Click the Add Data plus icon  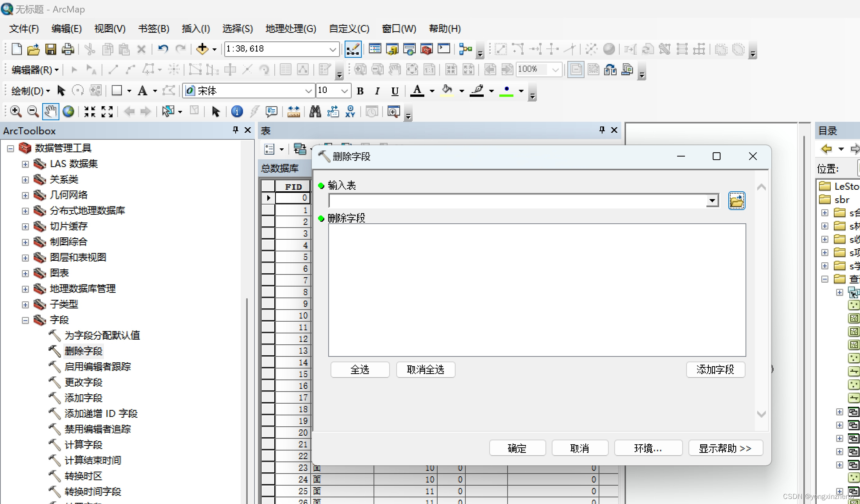coord(202,49)
